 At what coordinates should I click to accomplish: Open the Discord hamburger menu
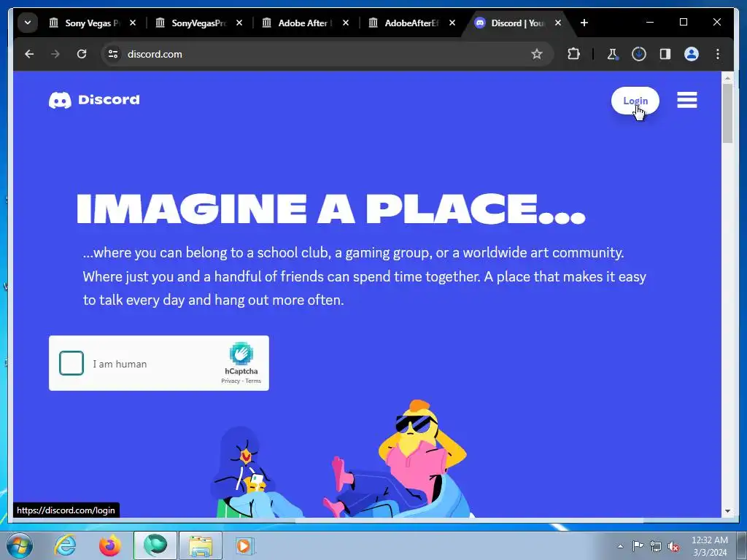point(687,100)
